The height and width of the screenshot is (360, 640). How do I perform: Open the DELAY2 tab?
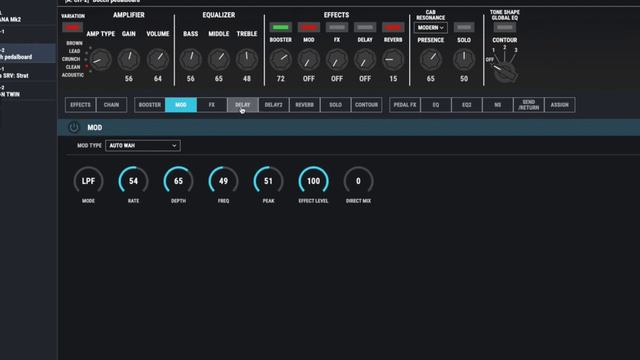coord(273,105)
